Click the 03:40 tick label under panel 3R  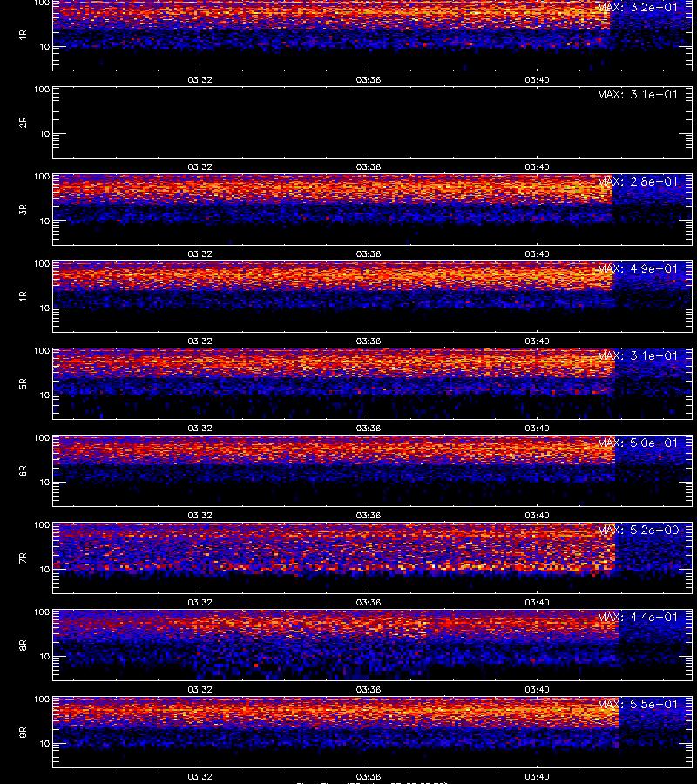537,254
